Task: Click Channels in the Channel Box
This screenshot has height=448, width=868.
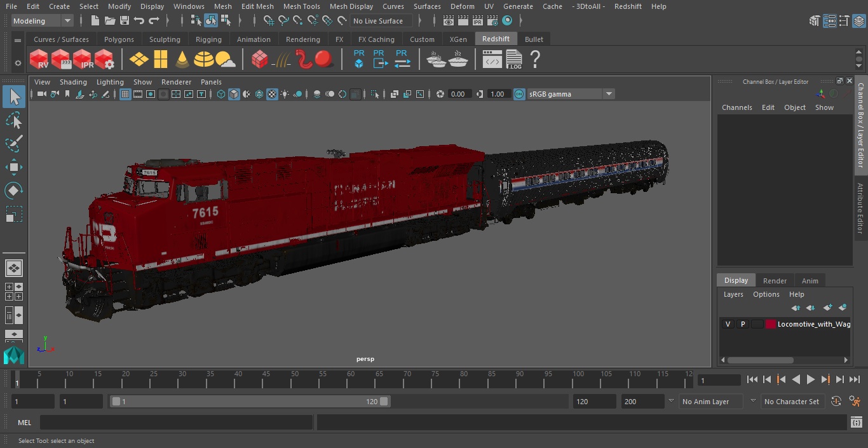Action: 736,107
